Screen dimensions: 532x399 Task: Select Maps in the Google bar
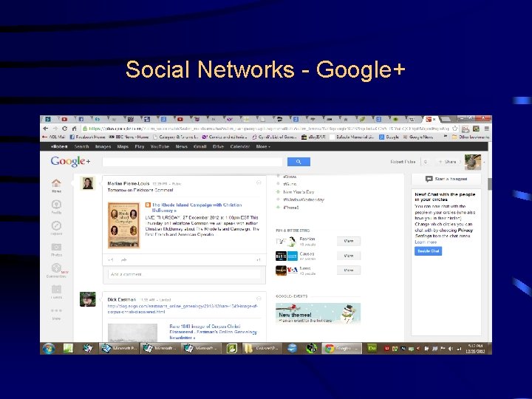click(x=123, y=146)
